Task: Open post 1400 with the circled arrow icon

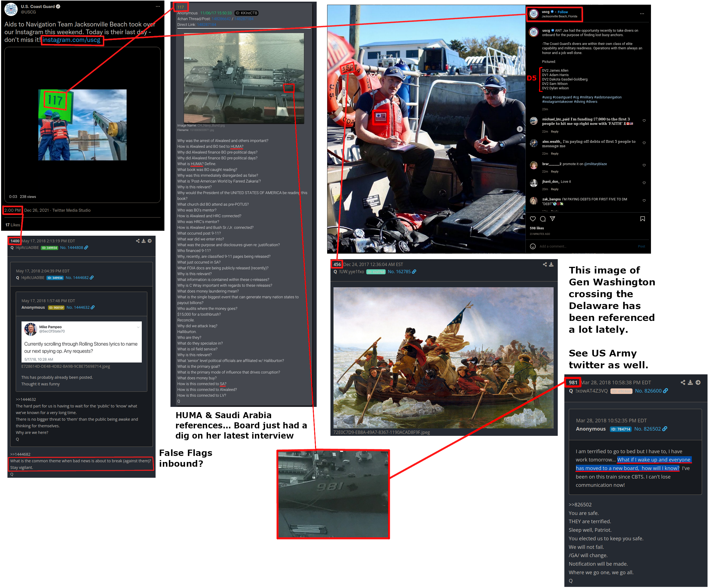Action: [150, 241]
